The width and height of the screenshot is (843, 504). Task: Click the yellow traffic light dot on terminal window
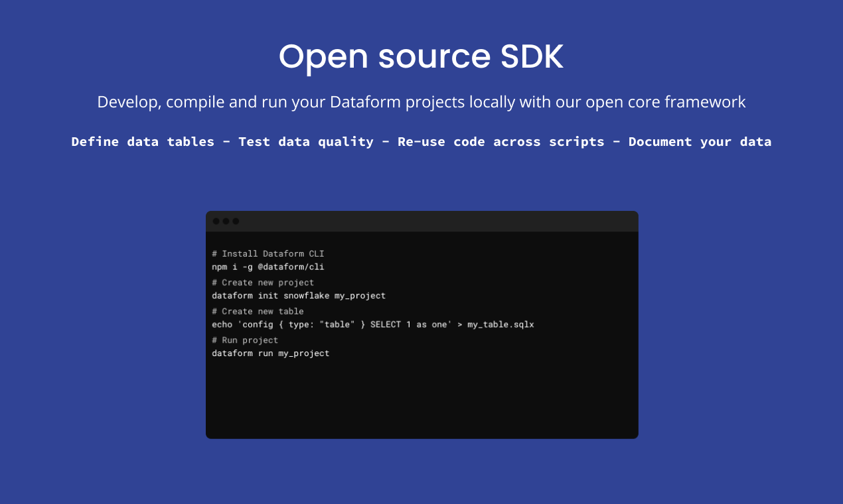[224, 221]
